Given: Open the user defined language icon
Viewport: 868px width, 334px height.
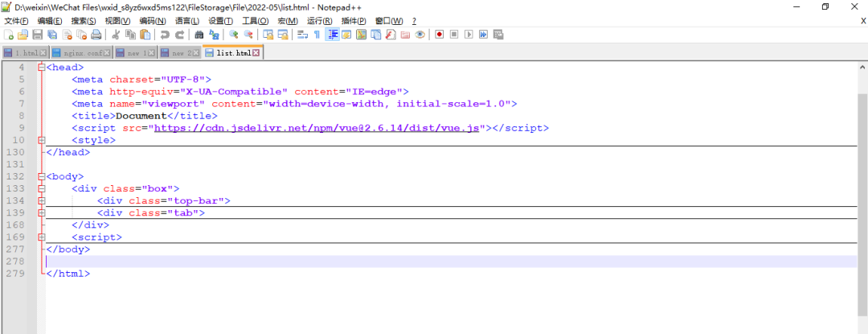Looking at the screenshot, I should 346,35.
